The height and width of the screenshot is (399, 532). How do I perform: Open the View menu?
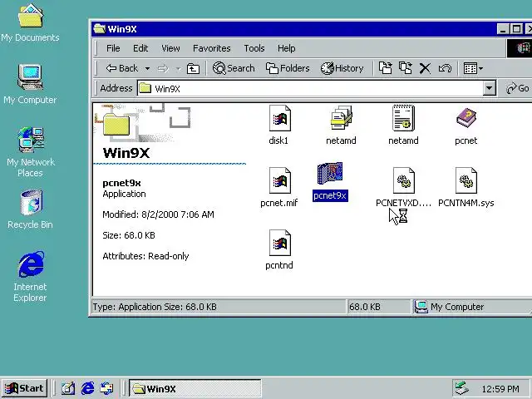point(170,48)
